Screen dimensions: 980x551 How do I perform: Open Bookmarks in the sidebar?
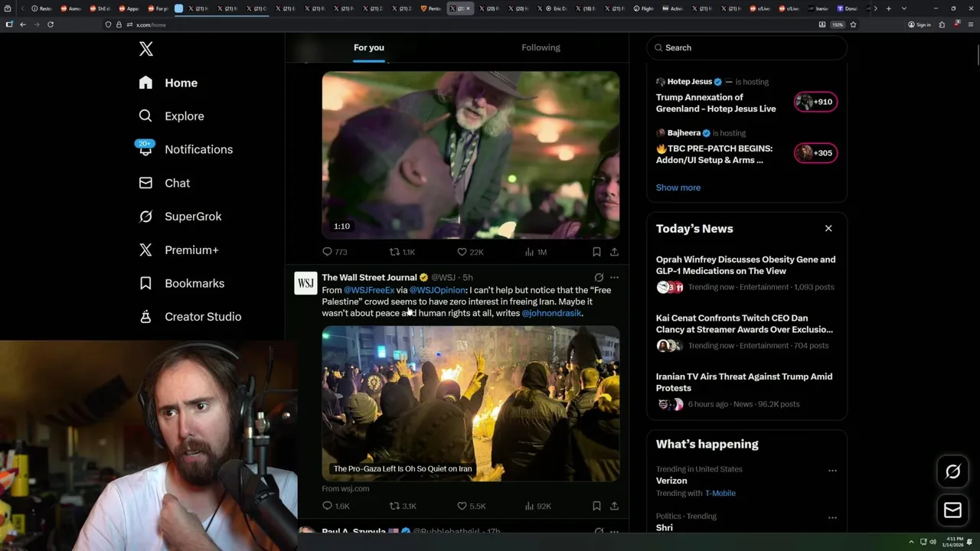click(181, 283)
